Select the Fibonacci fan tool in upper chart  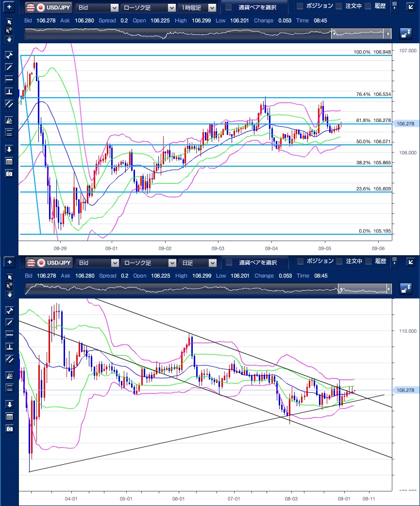9,120
